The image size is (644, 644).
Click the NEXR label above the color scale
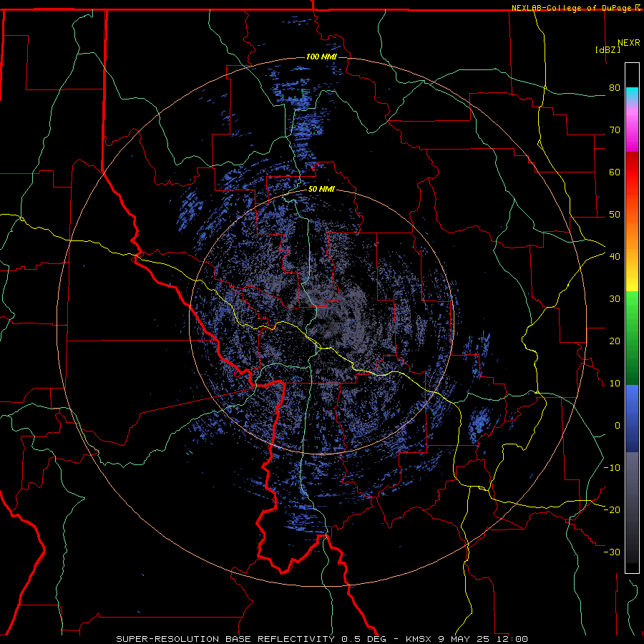click(629, 43)
